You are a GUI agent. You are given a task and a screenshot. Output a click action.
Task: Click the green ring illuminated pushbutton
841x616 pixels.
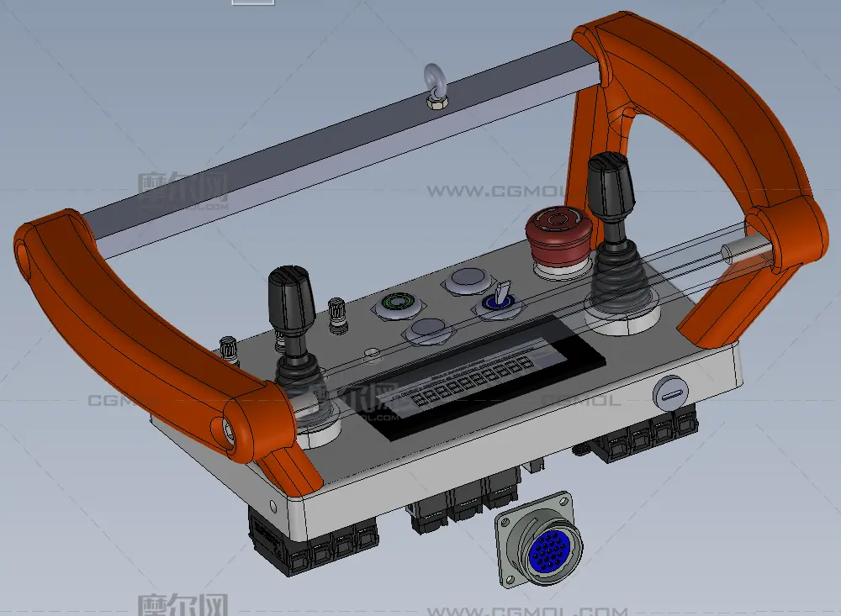pos(395,304)
